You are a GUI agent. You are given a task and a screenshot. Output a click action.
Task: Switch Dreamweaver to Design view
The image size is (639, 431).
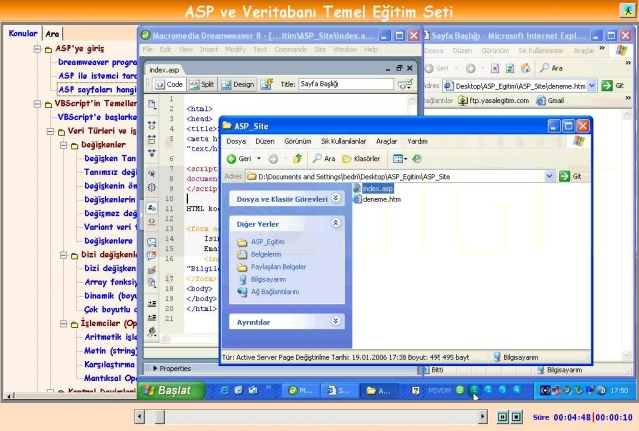[238, 84]
